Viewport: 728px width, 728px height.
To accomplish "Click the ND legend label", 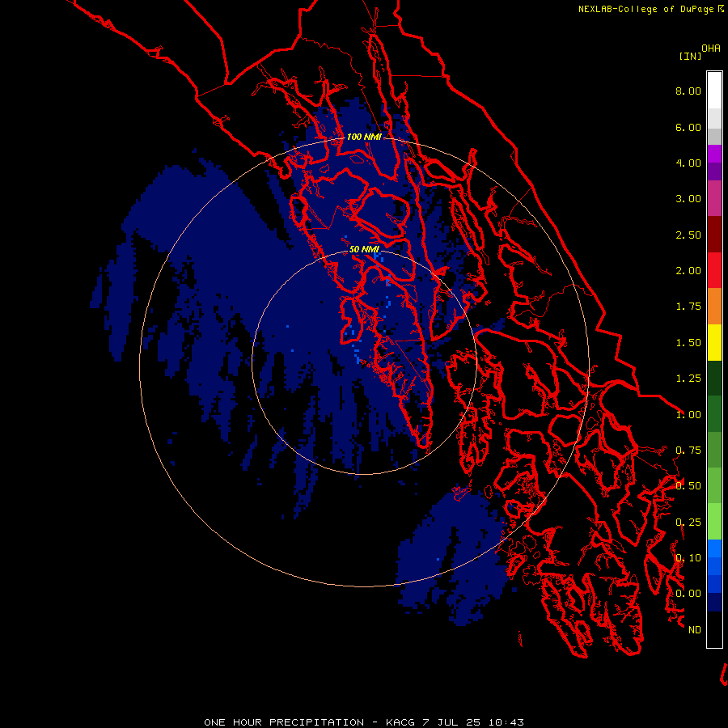I will click(695, 630).
